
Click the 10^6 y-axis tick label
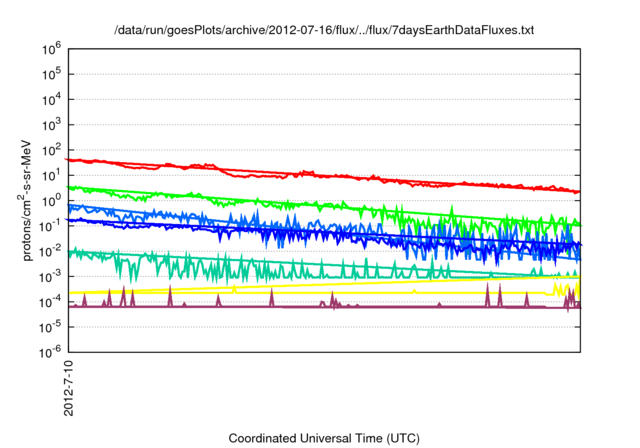(x=51, y=49)
